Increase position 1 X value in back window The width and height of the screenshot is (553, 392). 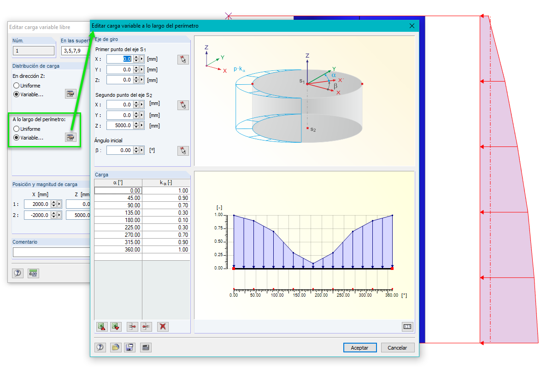click(x=53, y=202)
